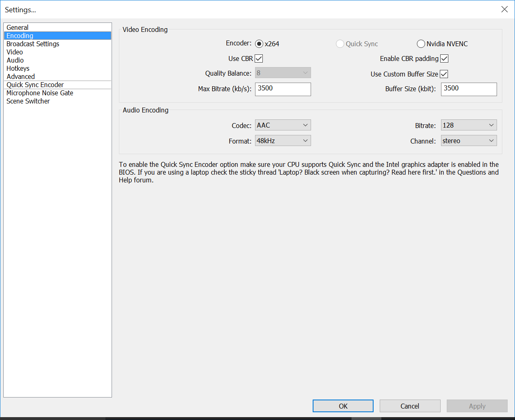
Task: Switch to Broadcast Settings section
Action: pos(33,44)
